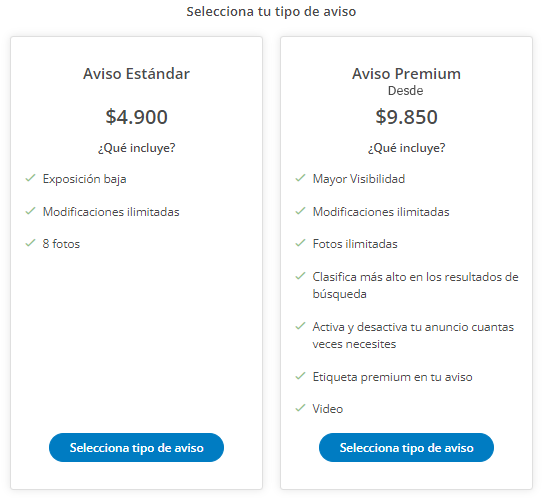Image resolution: width=542 pixels, height=498 pixels.
Task: Click the checkmark next to Video
Action: 300,408
